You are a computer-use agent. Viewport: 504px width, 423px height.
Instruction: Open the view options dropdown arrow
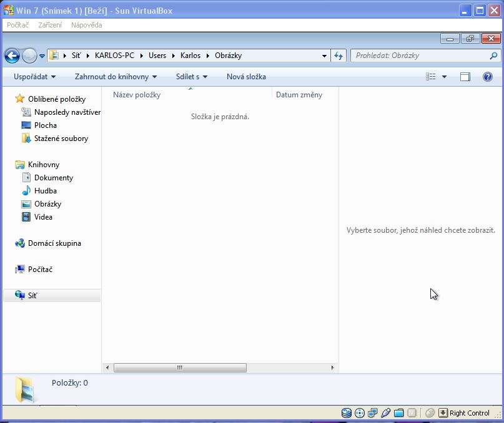click(444, 77)
